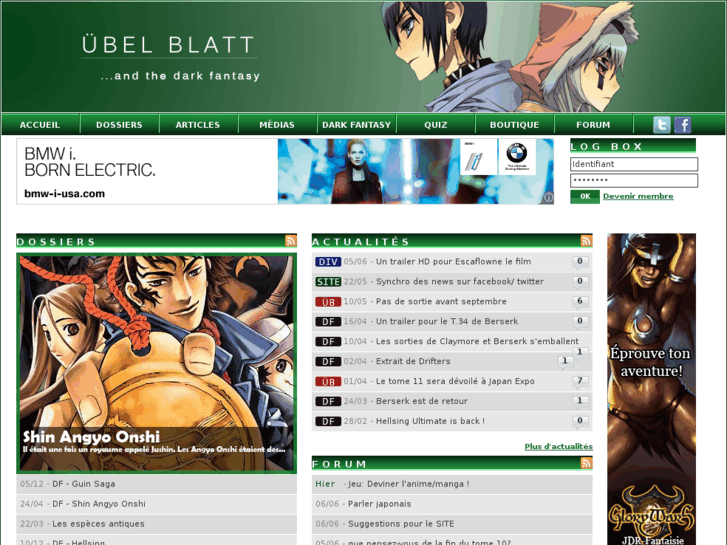Open comments bubble for Le tome 11 news
727x545 pixels.
[580, 382]
